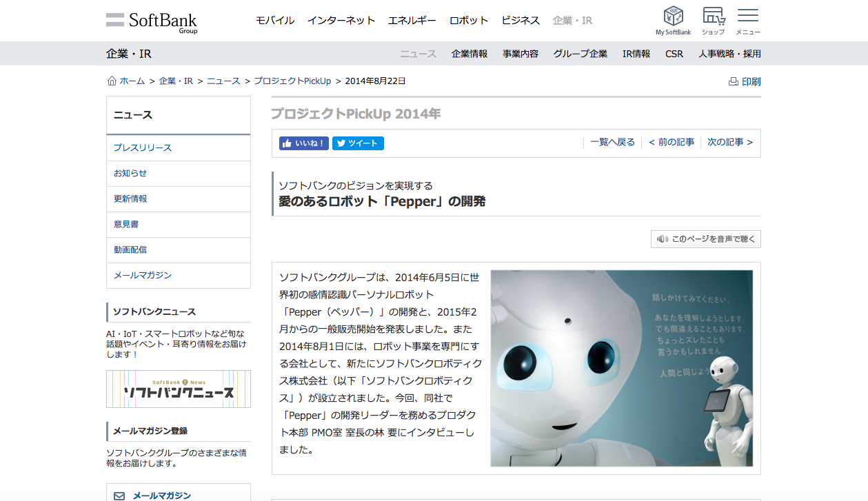This screenshot has width=868, height=501.
Task: Select インターネット in the top navigation
Action: tap(341, 21)
